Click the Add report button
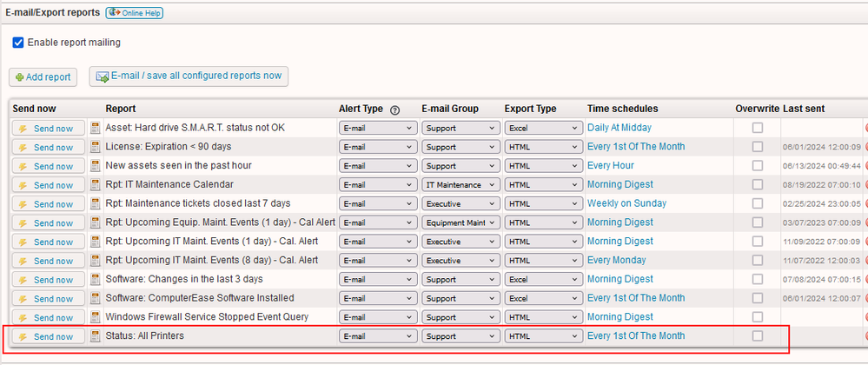This screenshot has height=365, width=868. (43, 76)
